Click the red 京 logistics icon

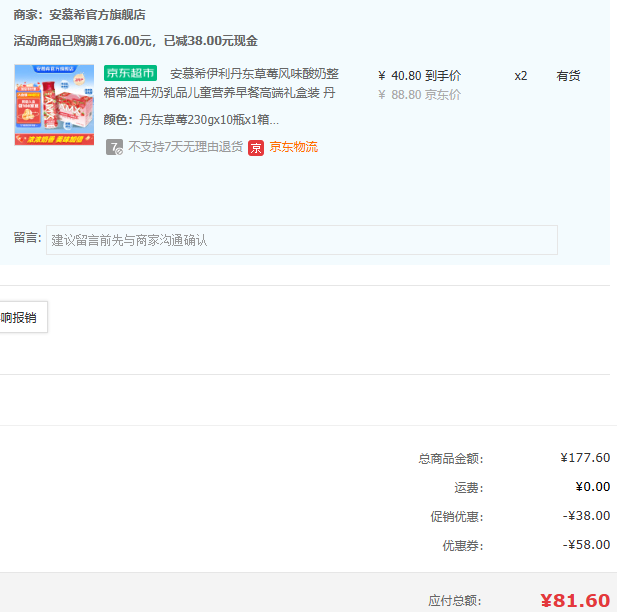point(256,148)
